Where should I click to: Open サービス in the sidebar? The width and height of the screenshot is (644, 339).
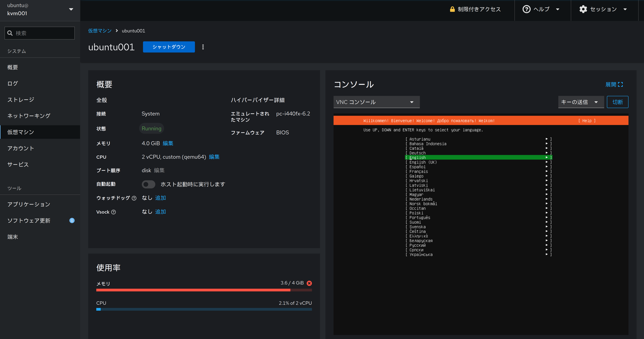(40, 164)
